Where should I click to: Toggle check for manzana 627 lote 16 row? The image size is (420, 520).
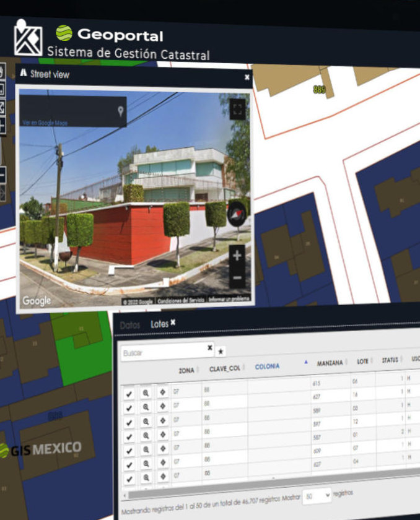click(129, 408)
